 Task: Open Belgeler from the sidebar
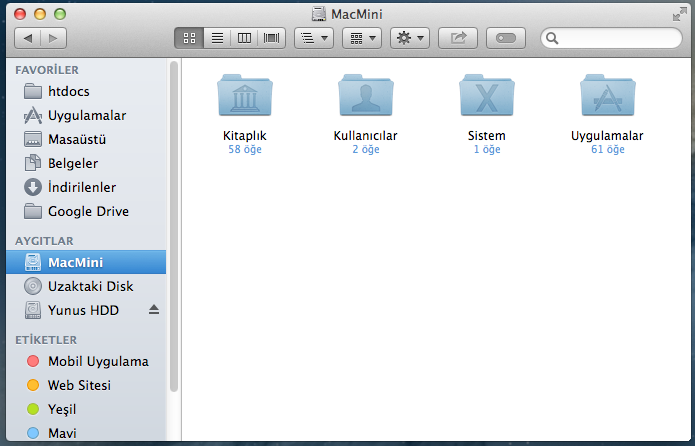tap(86, 163)
